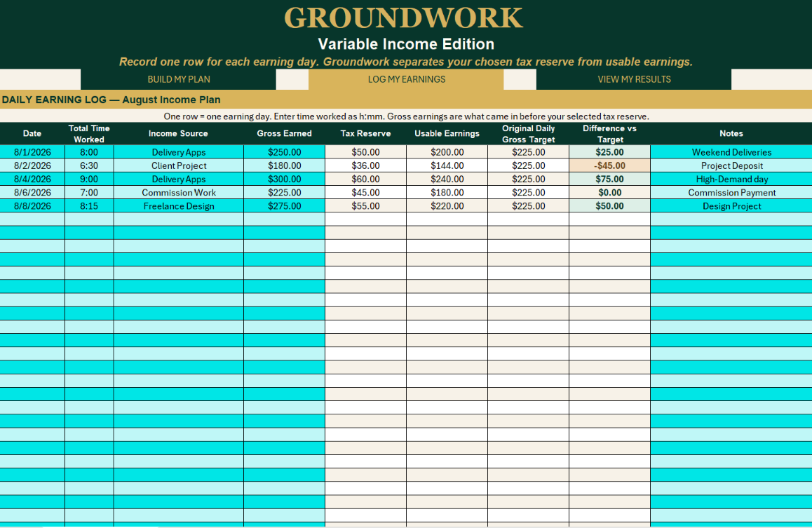The image size is (812, 528).
Task: Select the Weekend Deliveries note cell
Action: [731, 152]
